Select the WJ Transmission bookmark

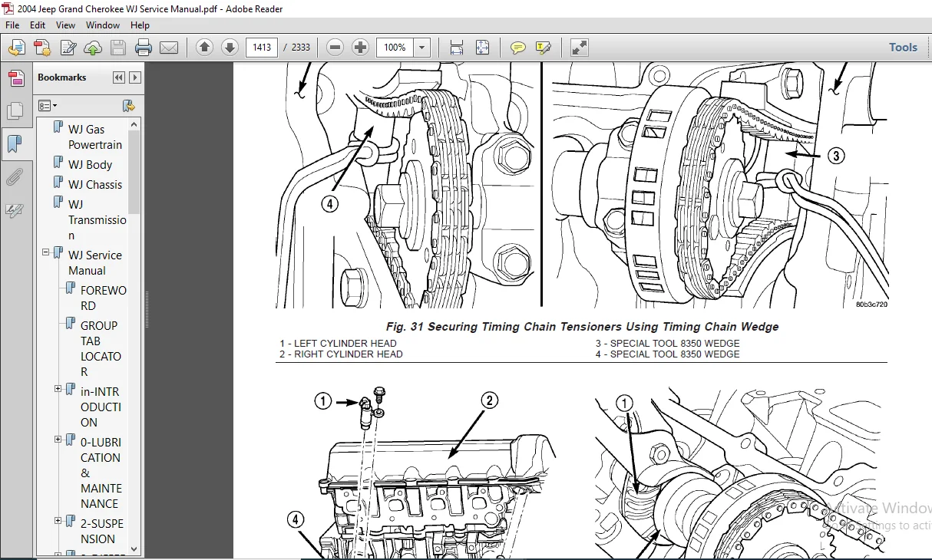point(97,219)
